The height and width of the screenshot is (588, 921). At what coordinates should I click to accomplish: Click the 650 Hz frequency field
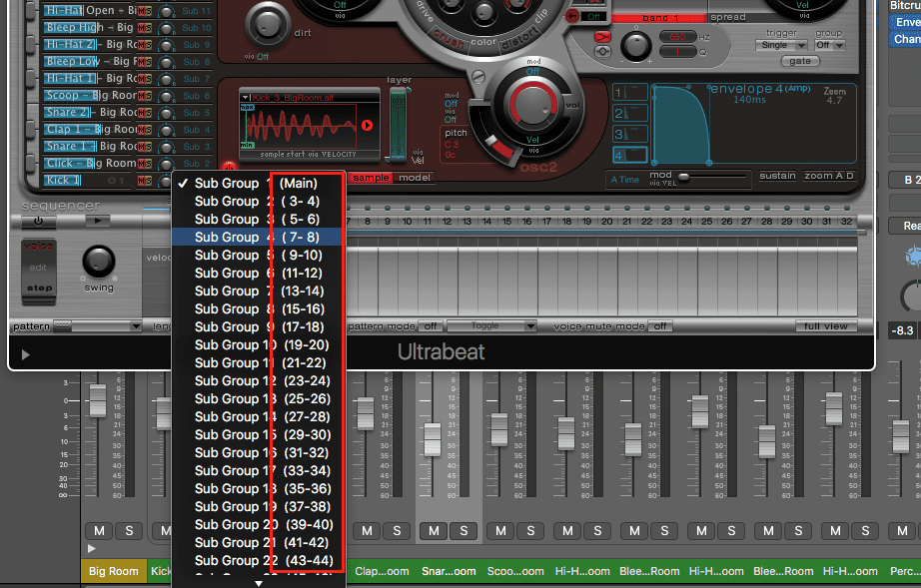(x=677, y=37)
